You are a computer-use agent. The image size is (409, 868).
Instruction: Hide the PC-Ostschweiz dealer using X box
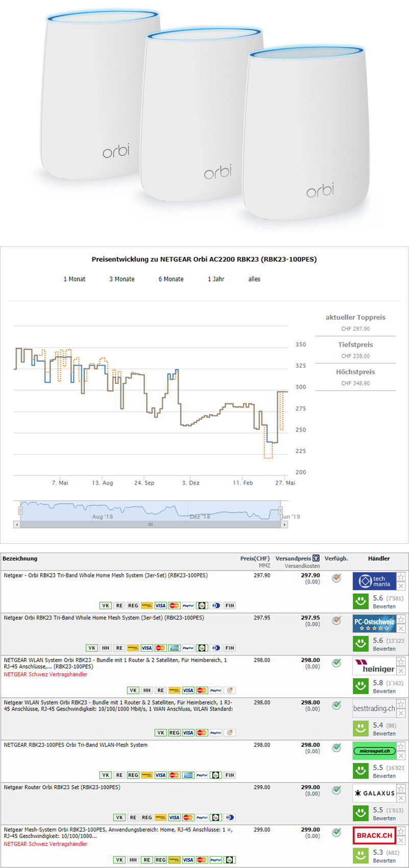point(401,628)
